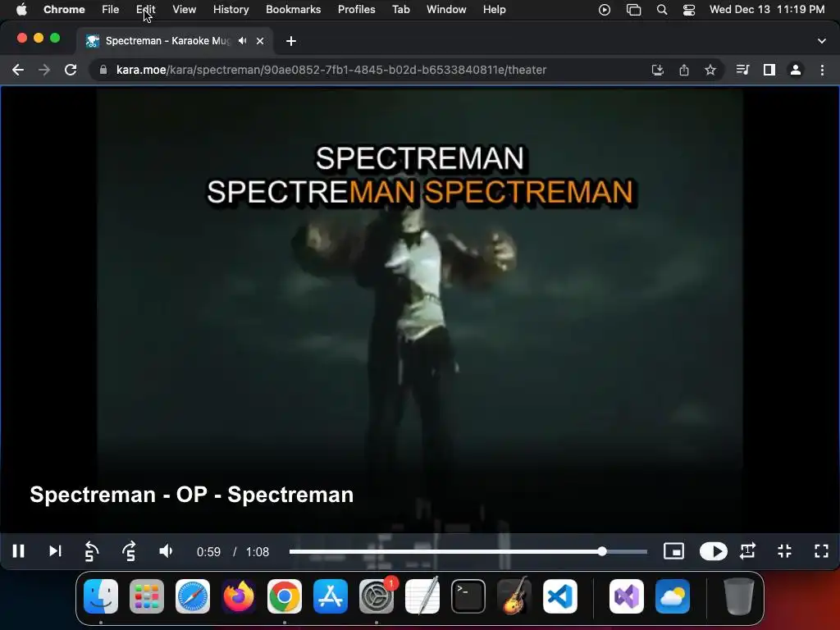
Task: Go back to previous page
Action: [x=18, y=71]
